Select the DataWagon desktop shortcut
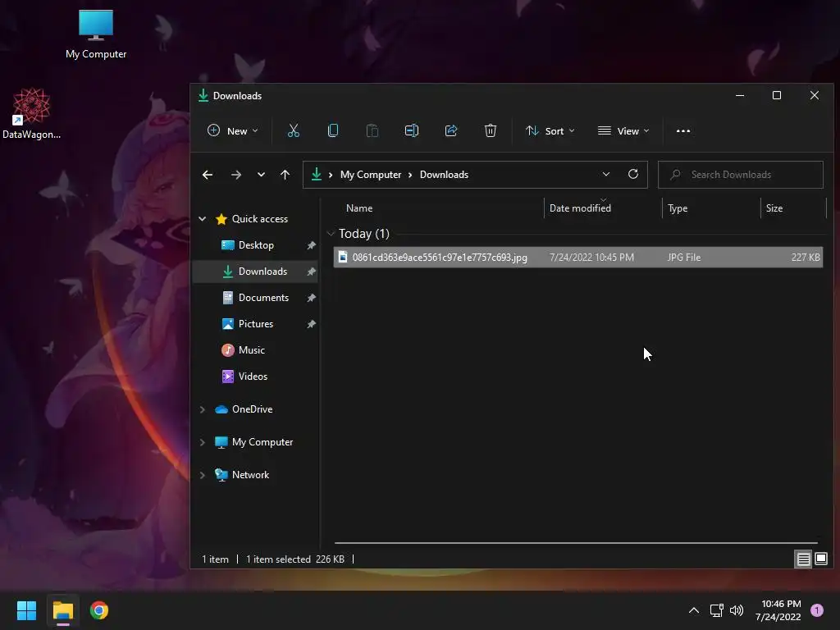The width and height of the screenshot is (840, 630). [x=32, y=114]
